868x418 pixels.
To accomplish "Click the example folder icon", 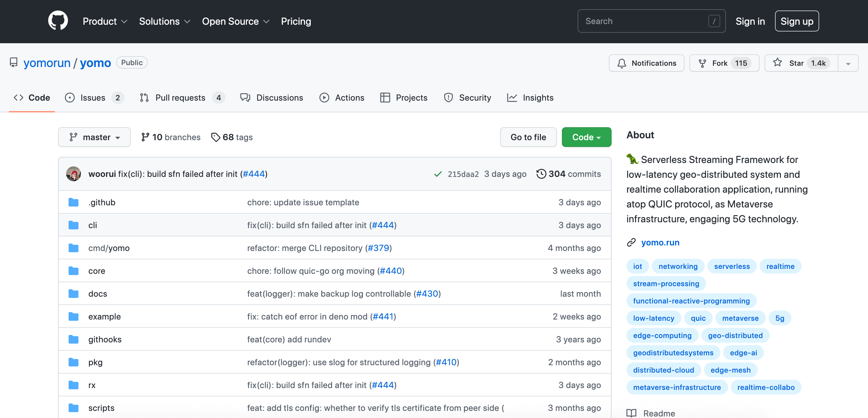I will 74,317.
